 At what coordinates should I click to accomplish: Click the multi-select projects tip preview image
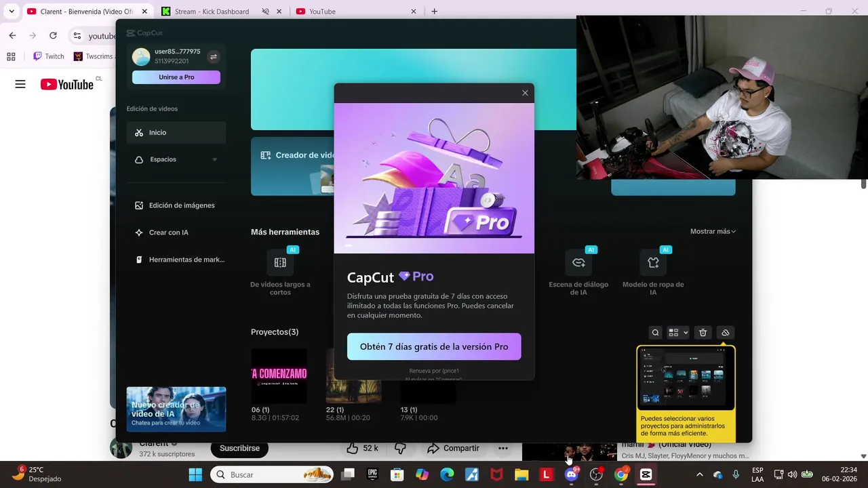(686, 378)
